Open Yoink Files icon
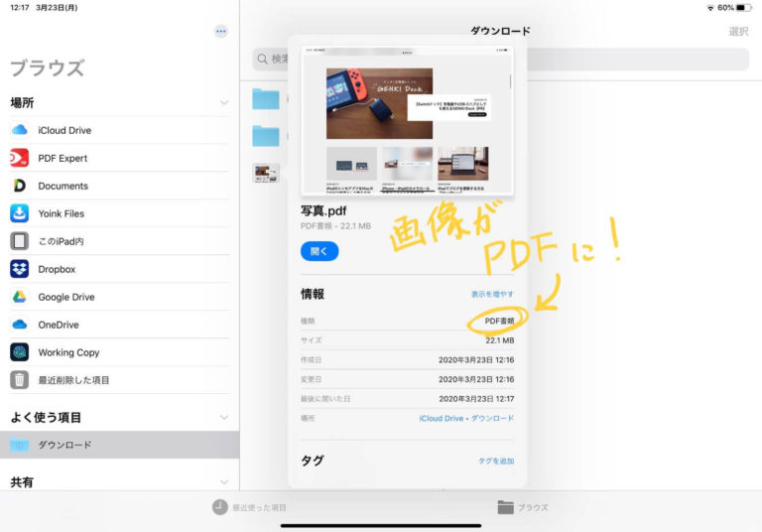762x532 pixels. (20, 213)
